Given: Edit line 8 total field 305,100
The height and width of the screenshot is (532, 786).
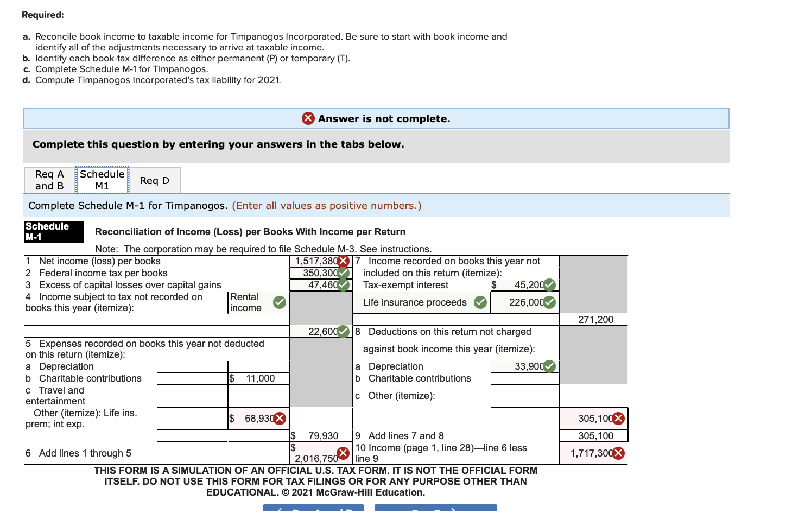Looking at the screenshot, I should (x=594, y=419).
